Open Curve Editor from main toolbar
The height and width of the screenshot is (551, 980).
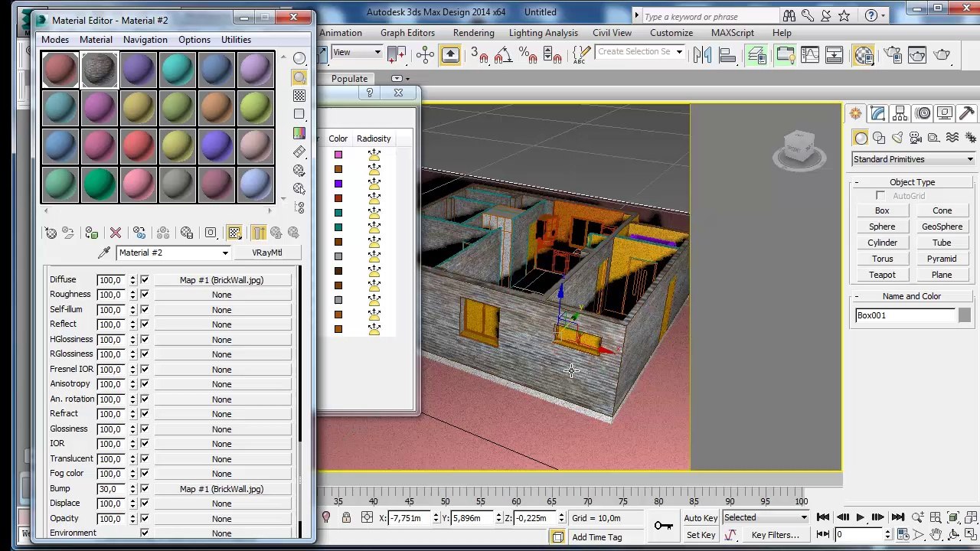[x=809, y=54]
